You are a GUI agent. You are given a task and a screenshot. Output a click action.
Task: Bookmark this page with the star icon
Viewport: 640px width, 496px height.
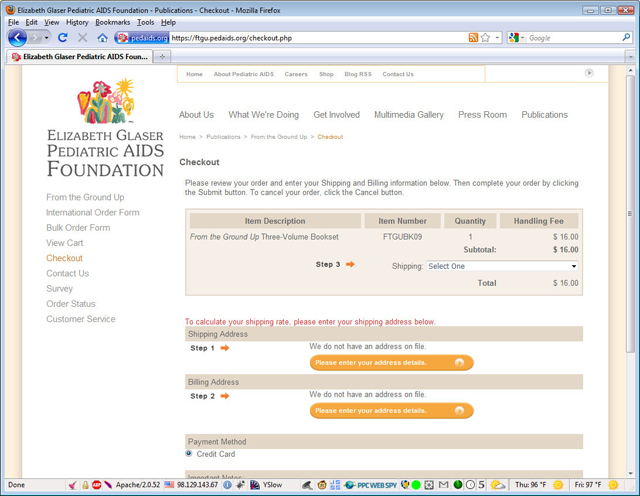[485, 38]
